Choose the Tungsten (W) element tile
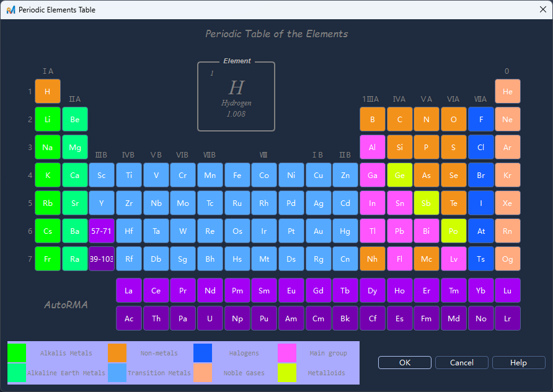 (x=183, y=231)
